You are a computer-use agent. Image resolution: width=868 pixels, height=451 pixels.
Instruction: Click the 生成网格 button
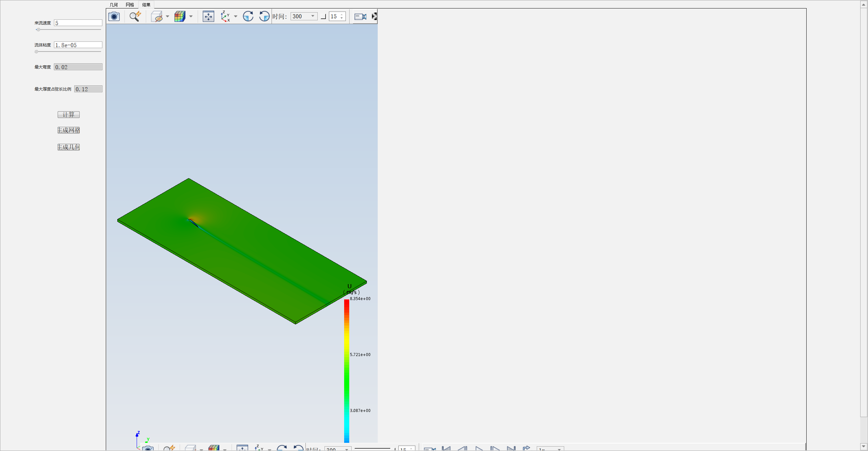coord(68,130)
